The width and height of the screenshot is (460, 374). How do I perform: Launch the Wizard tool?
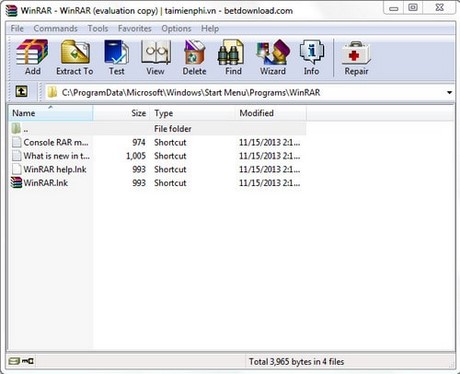click(x=273, y=57)
